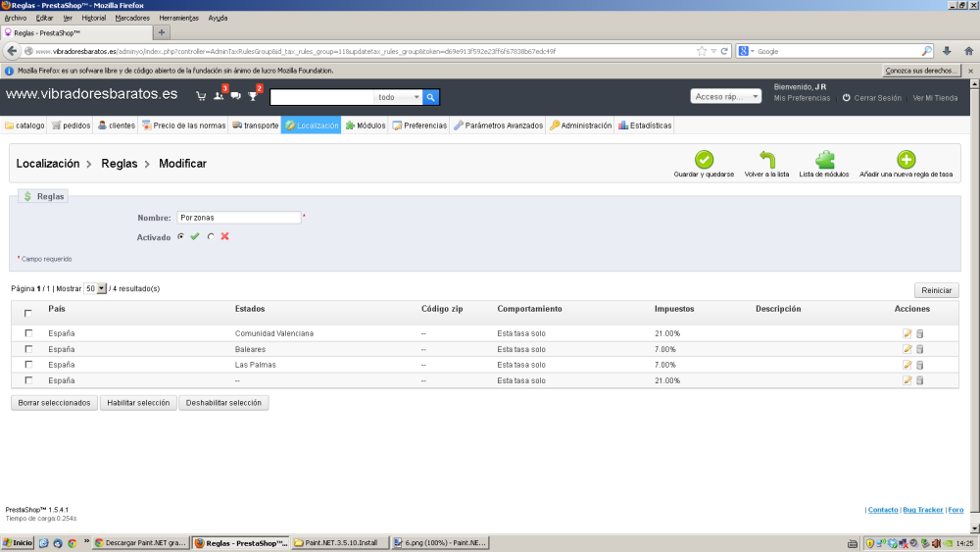Image resolution: width=980 pixels, height=552 pixels.
Task: Open the pedidos menu tab
Action: [x=71, y=125]
